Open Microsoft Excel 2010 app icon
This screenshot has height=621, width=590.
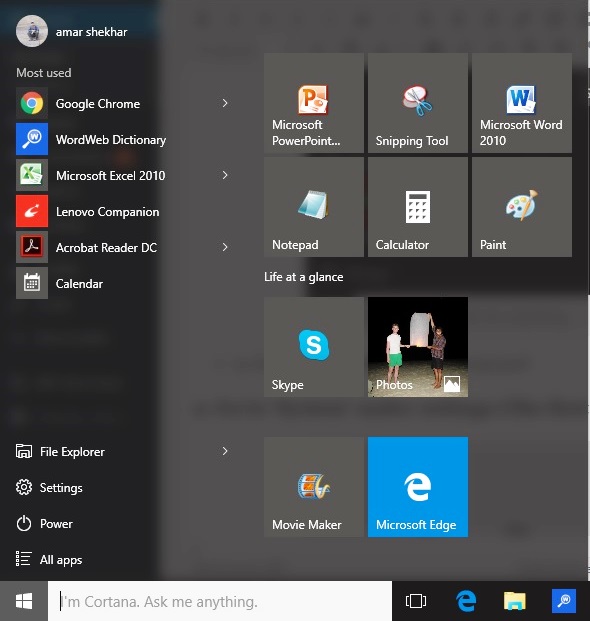(32, 175)
